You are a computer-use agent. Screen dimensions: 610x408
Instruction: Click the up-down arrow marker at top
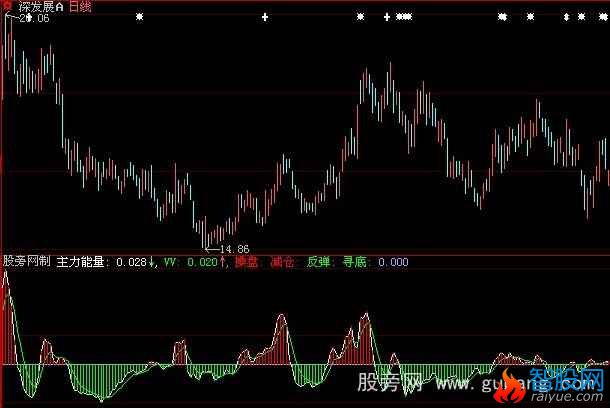click(x=566, y=17)
